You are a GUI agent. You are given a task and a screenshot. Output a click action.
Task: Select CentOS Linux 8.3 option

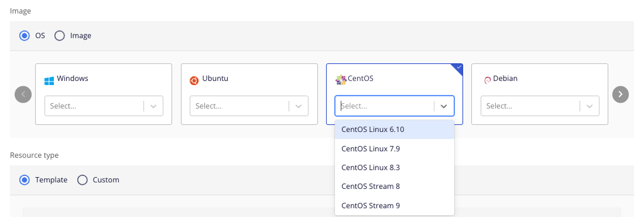(x=395, y=167)
